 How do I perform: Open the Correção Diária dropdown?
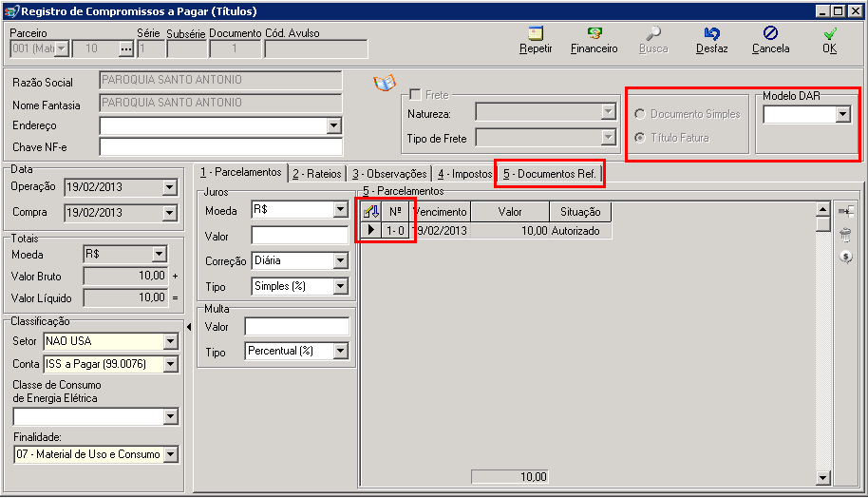tap(340, 261)
